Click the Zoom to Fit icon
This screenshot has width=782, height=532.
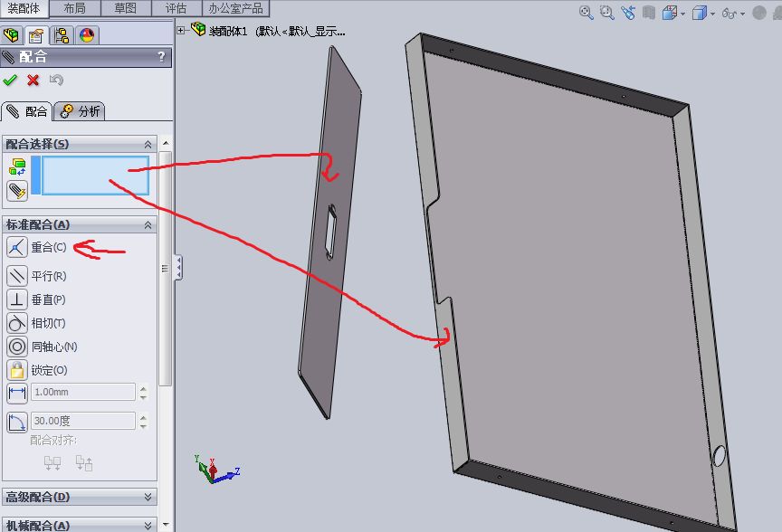pyautogui.click(x=586, y=13)
